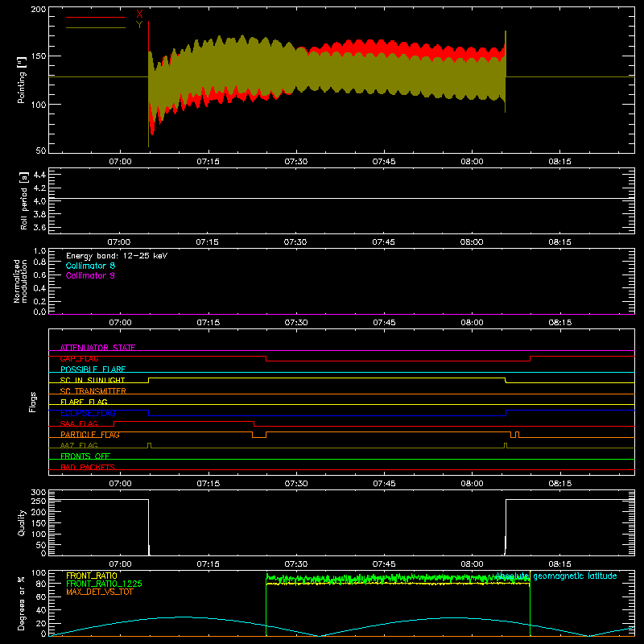Click the 200 tick on Pointing axis
Viewport: 644px width, 644px height.
click(39, 9)
